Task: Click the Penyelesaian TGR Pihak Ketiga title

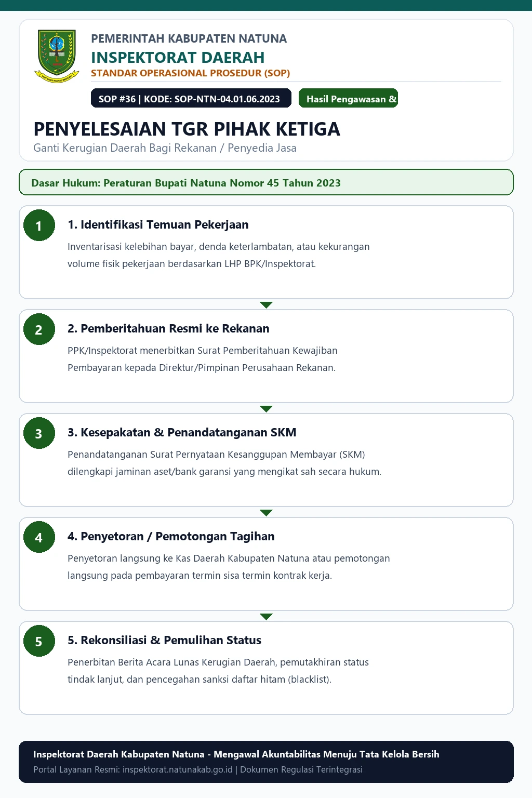Action: 187,129
